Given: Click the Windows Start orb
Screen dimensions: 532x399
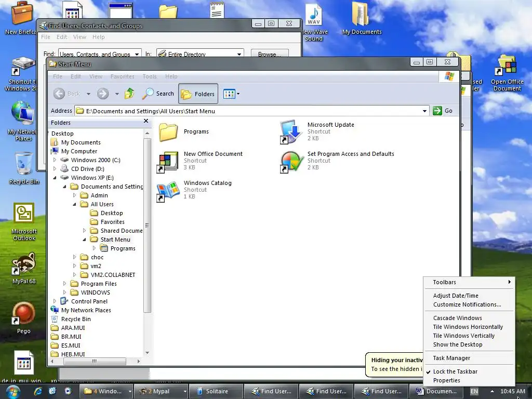Looking at the screenshot, I should 13,392.
